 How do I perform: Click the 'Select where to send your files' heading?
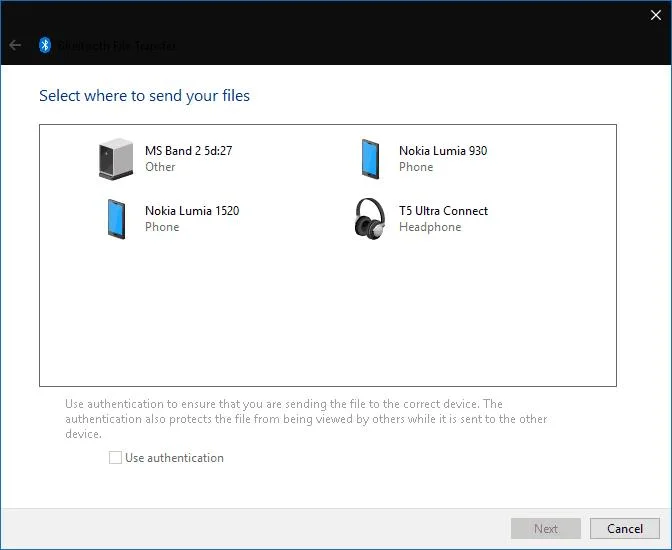[144, 96]
